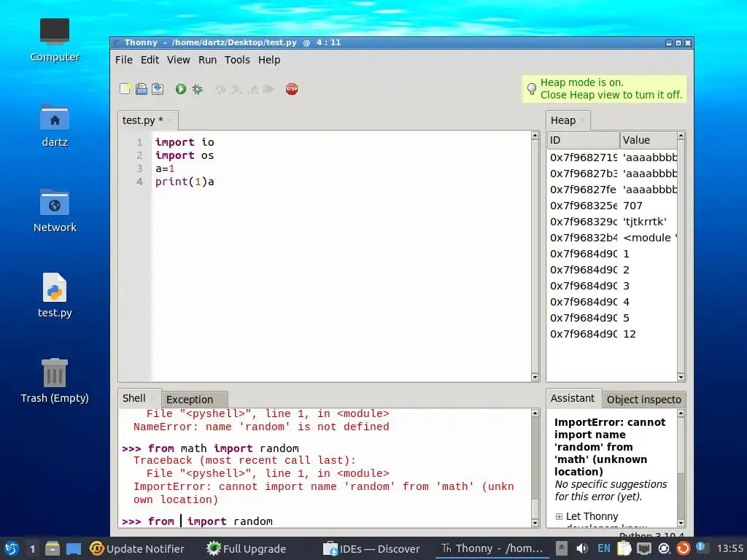Open the Run menu
This screenshot has height=560, width=747.
tap(207, 60)
